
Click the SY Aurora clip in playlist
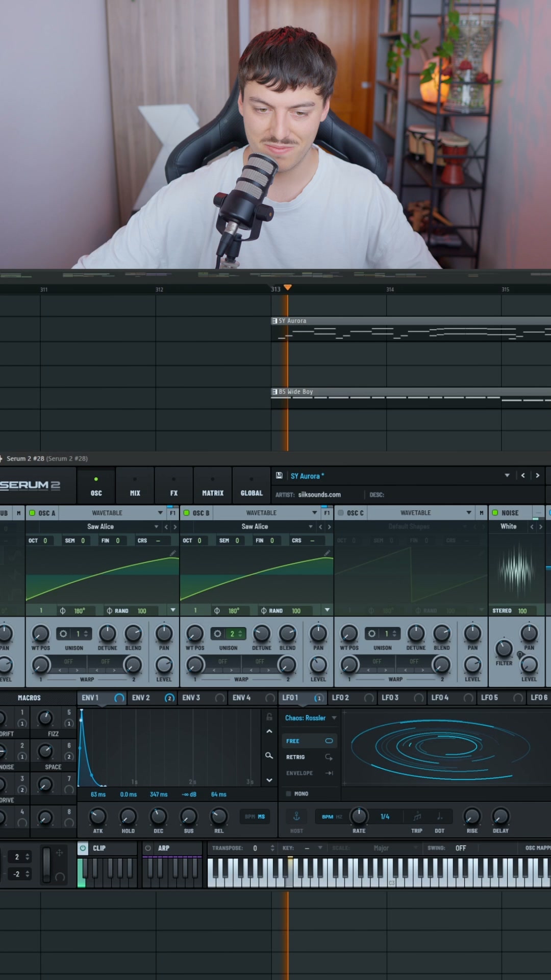click(x=411, y=330)
